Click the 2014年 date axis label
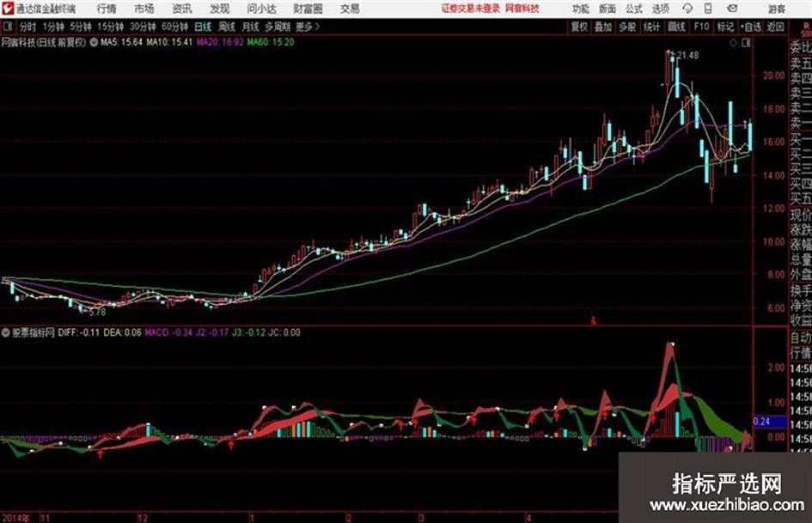Viewport: 812px width, 523px height. (15, 518)
